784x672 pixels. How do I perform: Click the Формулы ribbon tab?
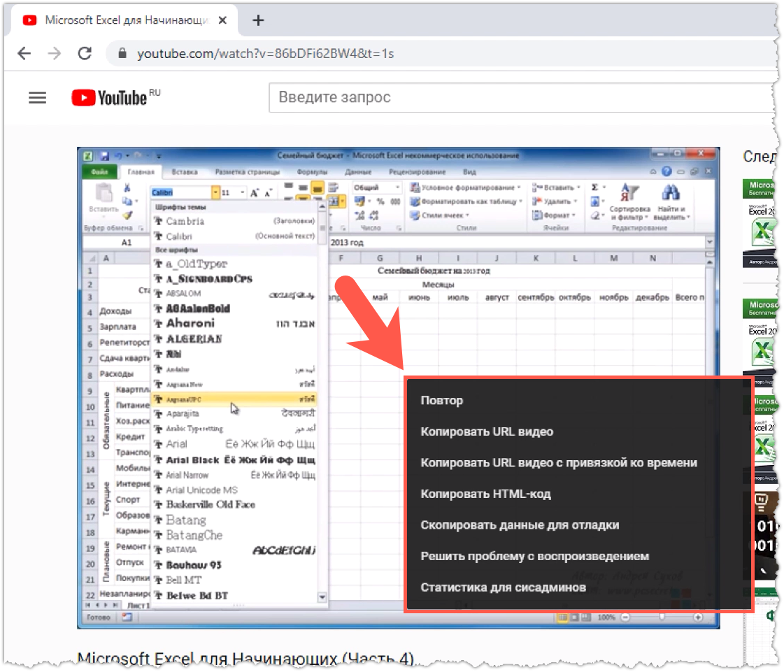(312, 171)
